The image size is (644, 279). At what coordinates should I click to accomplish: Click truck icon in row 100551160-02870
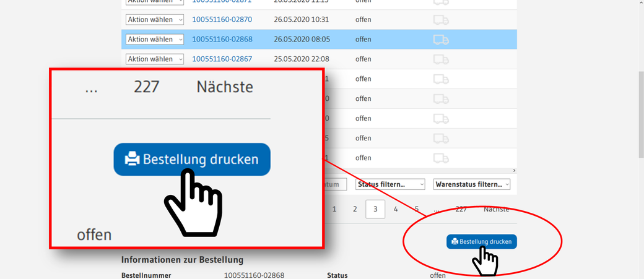[441, 20]
